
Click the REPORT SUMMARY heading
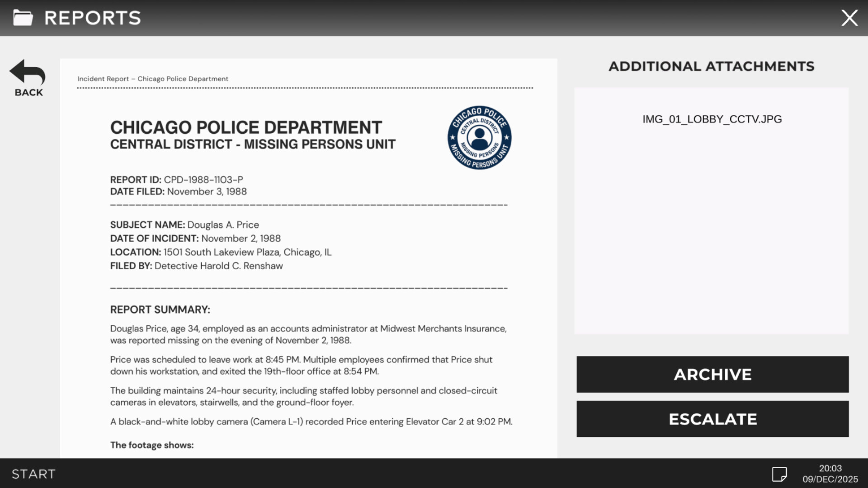[x=160, y=310]
